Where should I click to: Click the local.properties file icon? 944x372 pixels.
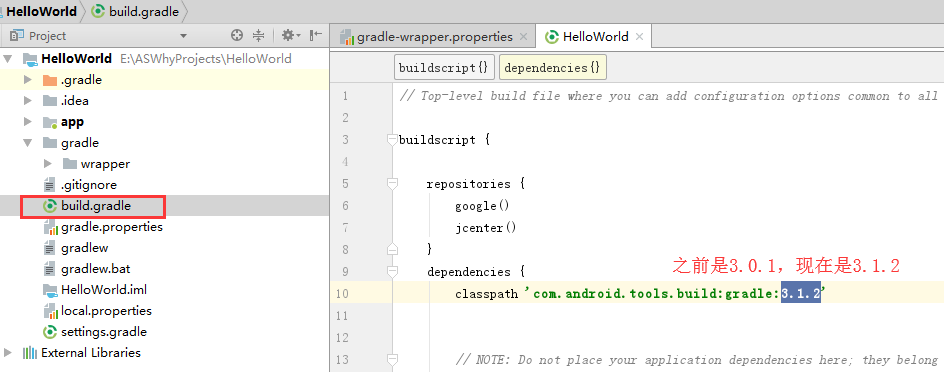(50, 311)
